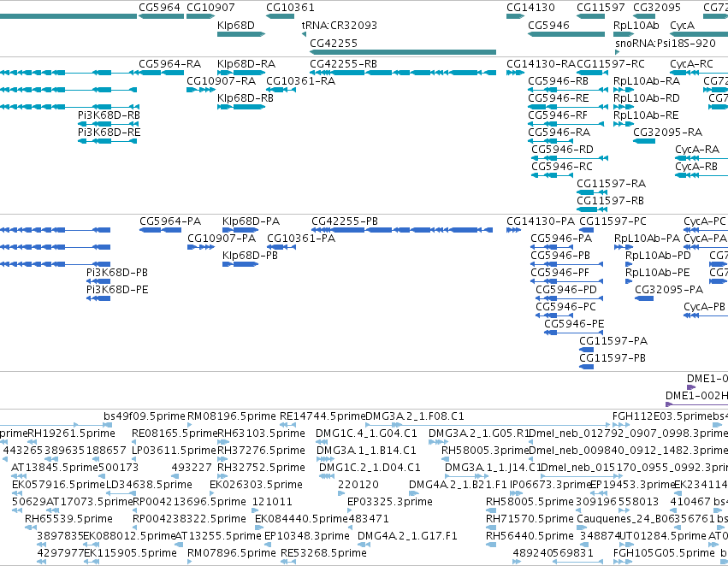The image size is (728, 566).
Task: Click the CG42255-RB transcript label
Action: click(343, 63)
